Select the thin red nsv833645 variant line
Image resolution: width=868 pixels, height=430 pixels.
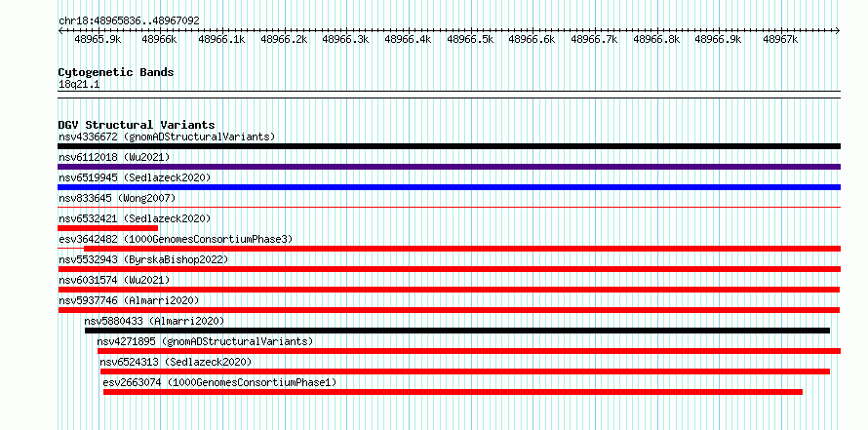pos(449,208)
